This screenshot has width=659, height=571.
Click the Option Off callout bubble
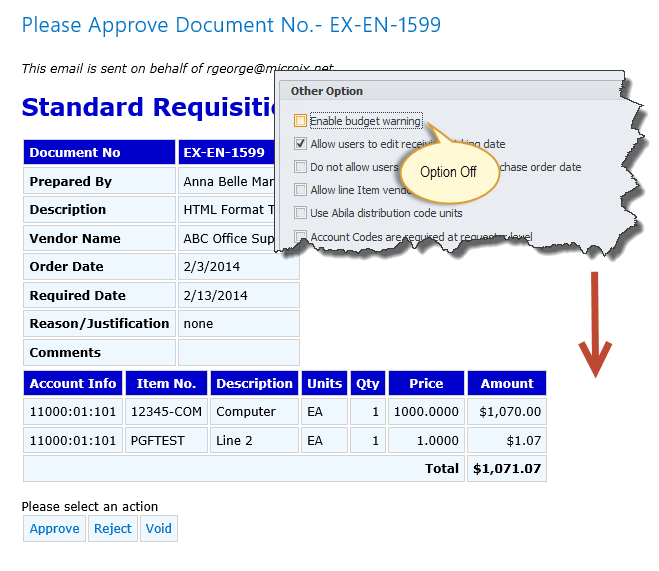(448, 172)
